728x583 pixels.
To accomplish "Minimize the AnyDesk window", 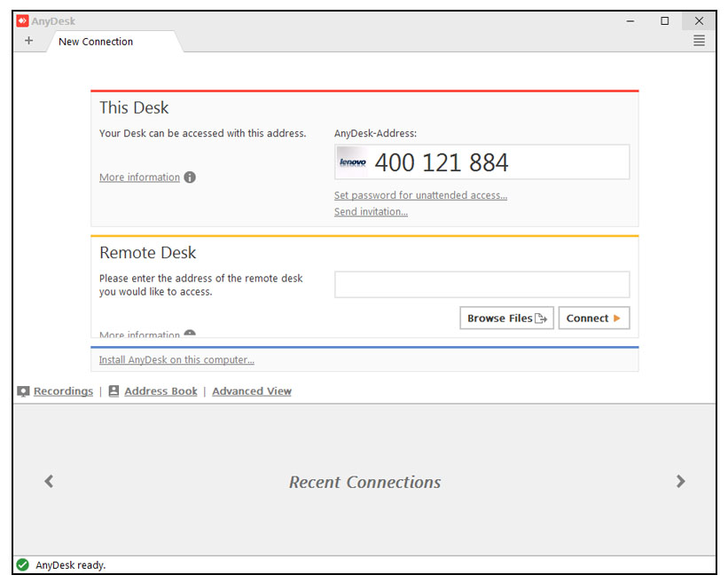I will 630,21.
